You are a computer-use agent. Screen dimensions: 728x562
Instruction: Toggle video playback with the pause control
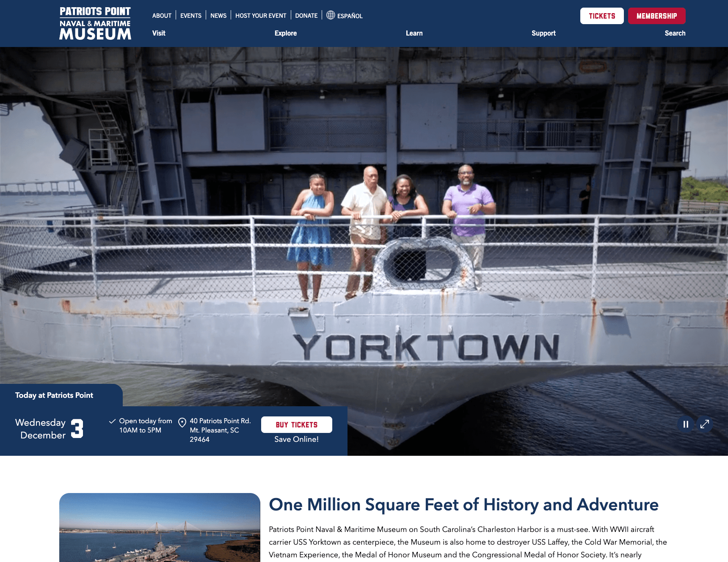point(686,424)
